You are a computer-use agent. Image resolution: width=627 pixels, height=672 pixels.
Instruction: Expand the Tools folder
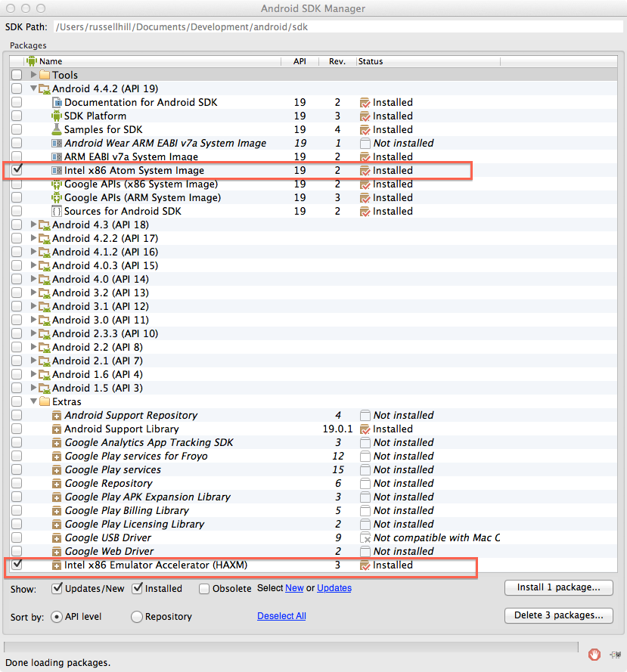[x=33, y=75]
